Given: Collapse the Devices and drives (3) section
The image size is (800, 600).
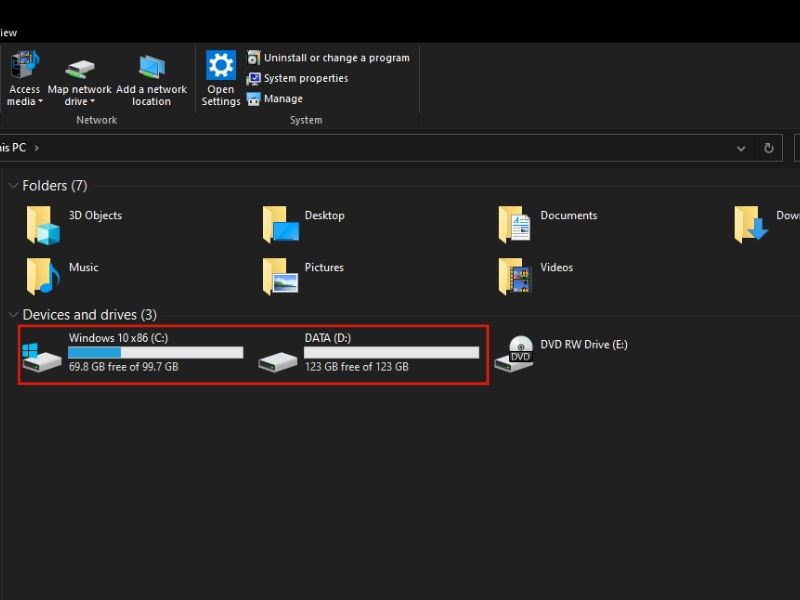Looking at the screenshot, I should click(13, 314).
